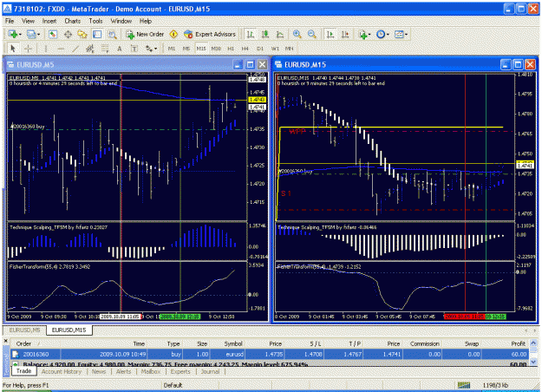Image resolution: width=542 pixels, height=392 pixels.
Task: Open the View menu
Action: [28, 21]
